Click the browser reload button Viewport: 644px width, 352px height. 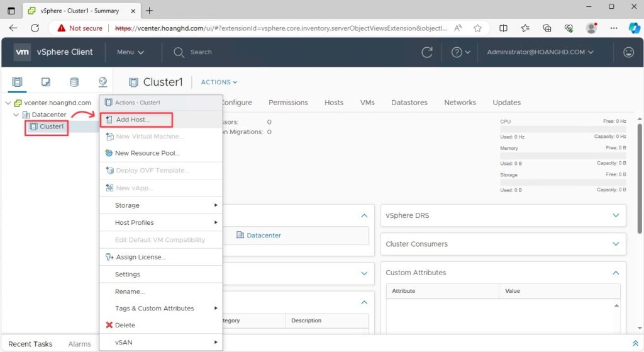point(35,28)
